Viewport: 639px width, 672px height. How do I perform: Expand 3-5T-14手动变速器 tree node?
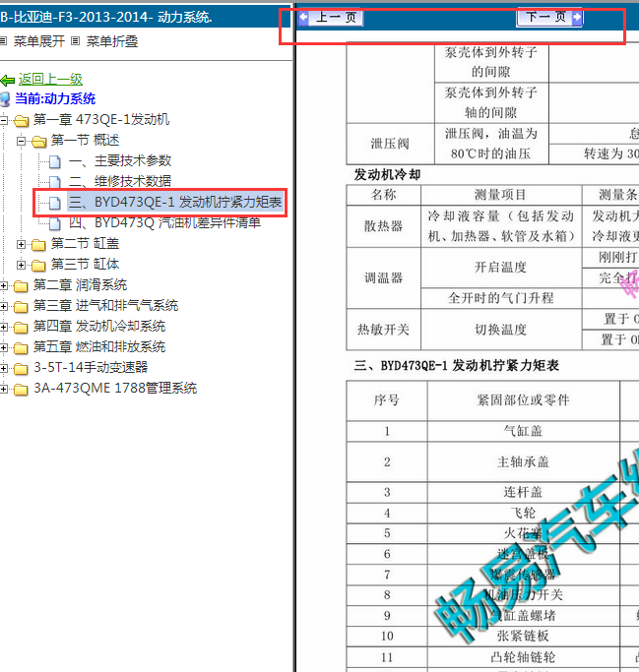[x=3, y=368]
